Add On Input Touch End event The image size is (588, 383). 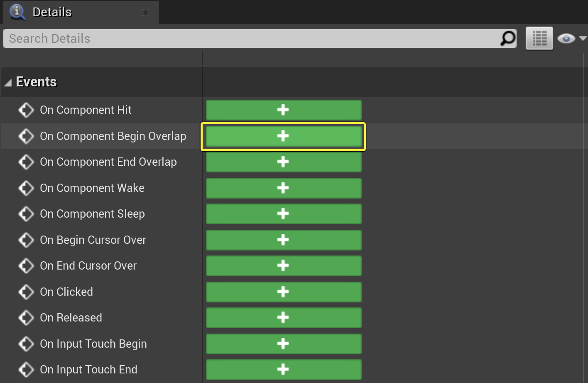(x=283, y=370)
